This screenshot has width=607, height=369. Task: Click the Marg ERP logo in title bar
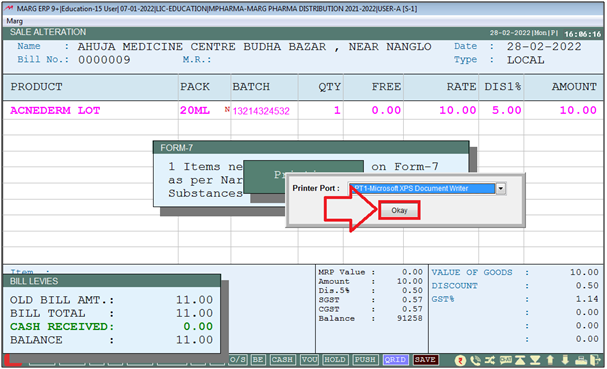click(9, 9)
